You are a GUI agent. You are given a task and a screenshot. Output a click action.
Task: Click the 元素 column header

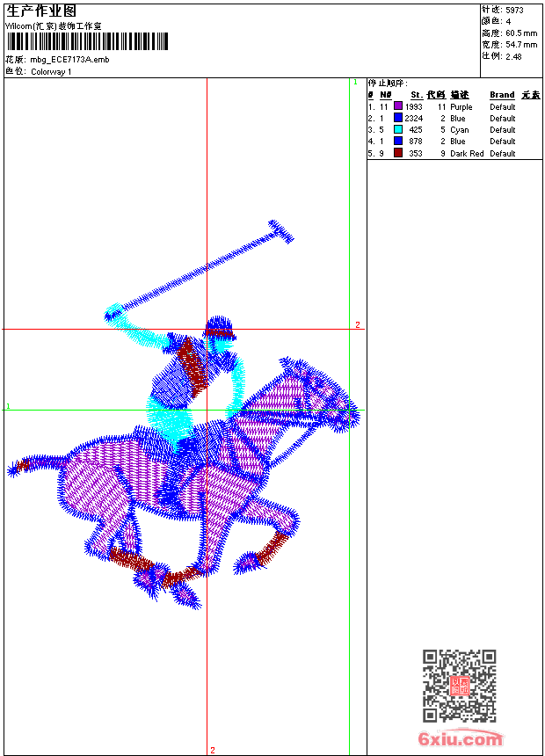tap(531, 95)
